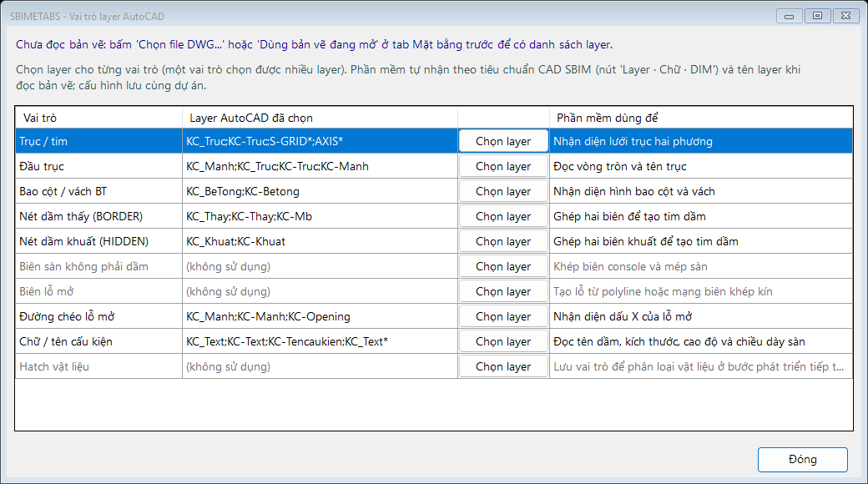Screen dimensions: 868x484
Task: Click description 'Nhận diện hình bao cột và vách'
Action: [701, 191]
